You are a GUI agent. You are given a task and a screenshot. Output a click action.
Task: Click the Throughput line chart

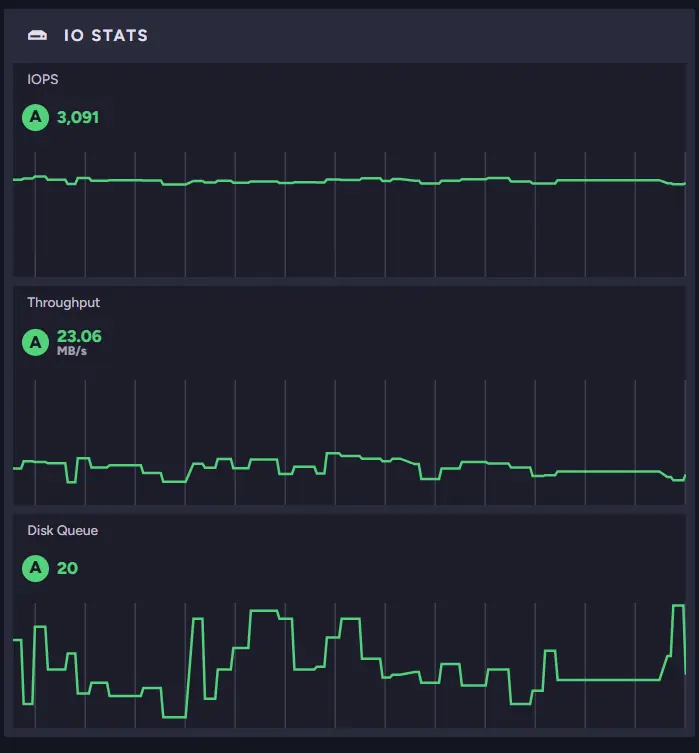(349, 442)
